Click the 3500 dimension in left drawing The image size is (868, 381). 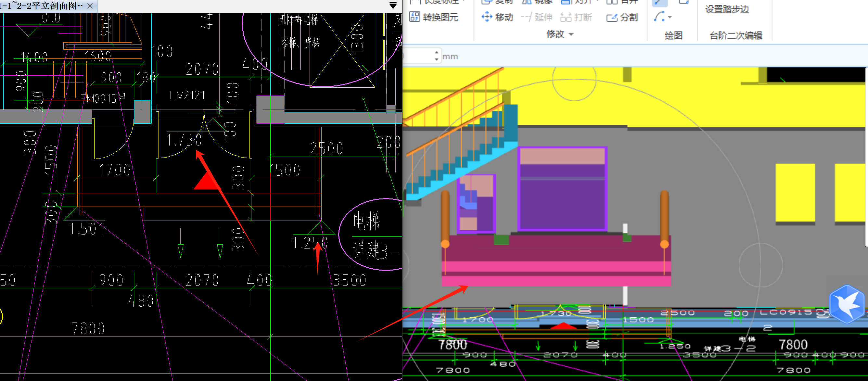pos(350,280)
